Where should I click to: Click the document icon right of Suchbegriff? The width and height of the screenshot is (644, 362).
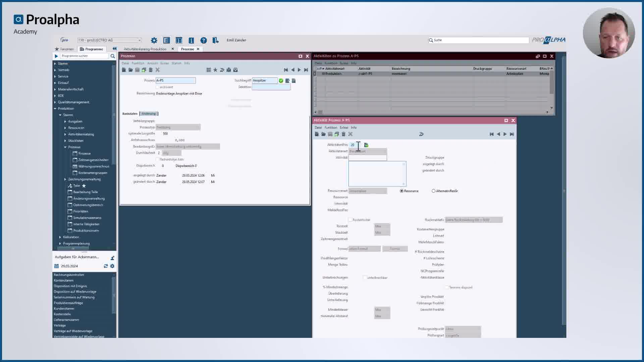click(294, 80)
